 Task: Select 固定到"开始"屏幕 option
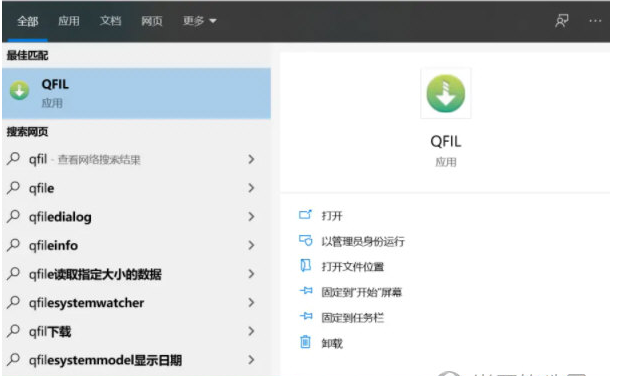click(x=362, y=292)
